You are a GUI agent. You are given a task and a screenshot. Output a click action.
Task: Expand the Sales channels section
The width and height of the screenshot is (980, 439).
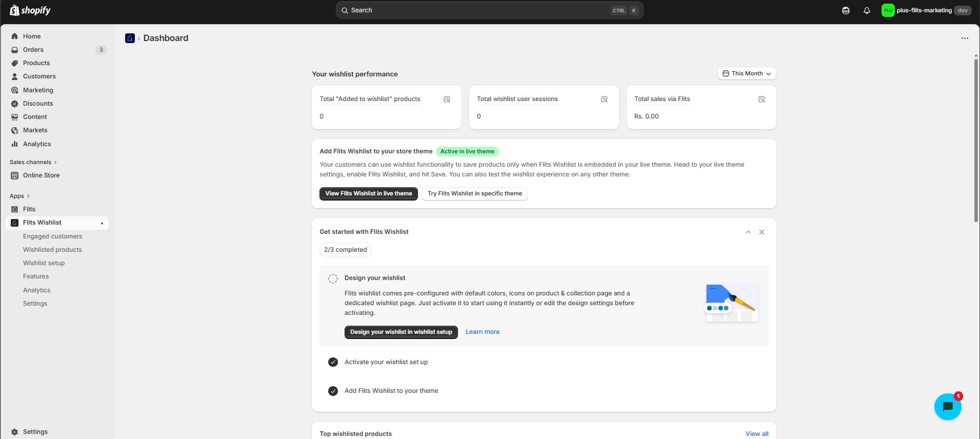[x=33, y=162]
